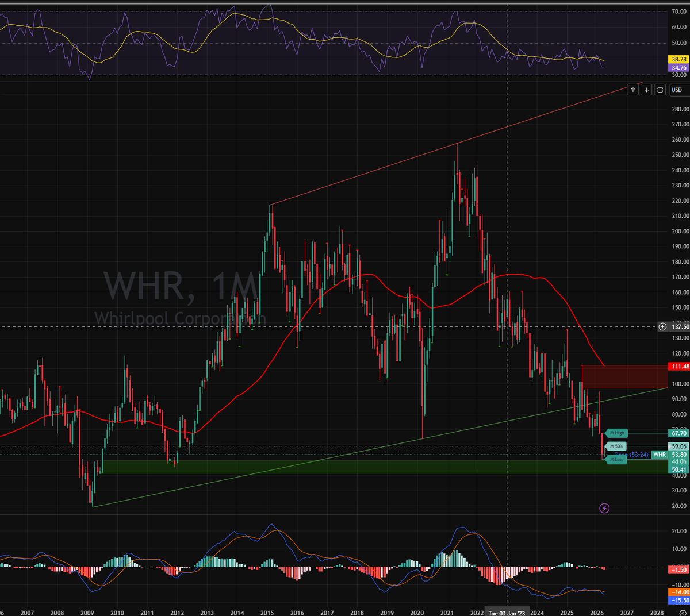
Task: Click the 2009 label on time axis
Action: 87,613
